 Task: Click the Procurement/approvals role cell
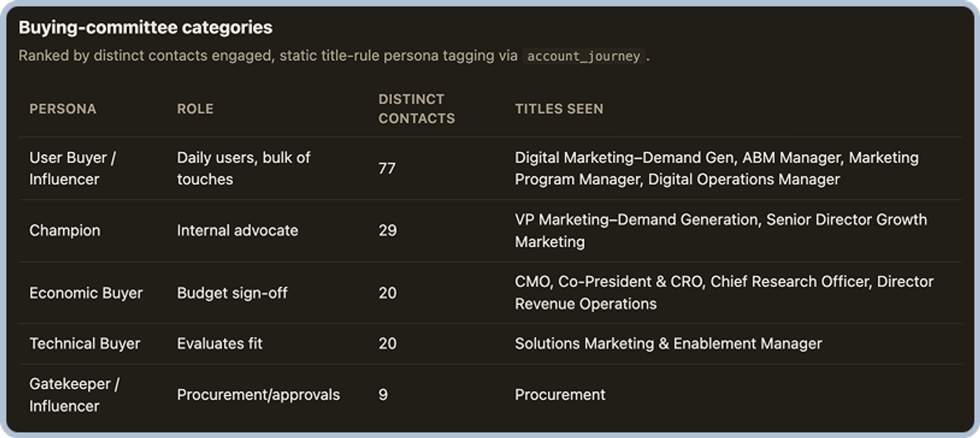point(258,395)
